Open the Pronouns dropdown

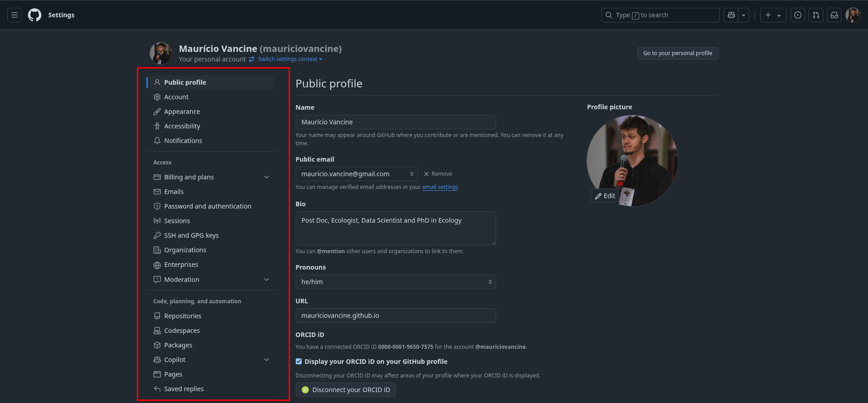coord(395,282)
